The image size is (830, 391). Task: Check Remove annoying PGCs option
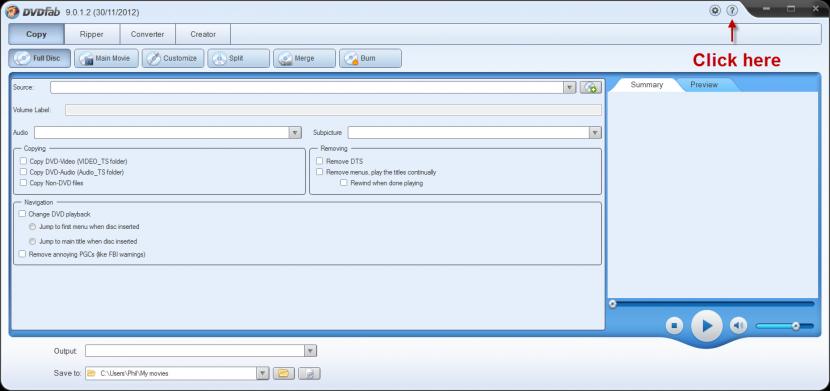point(22,254)
